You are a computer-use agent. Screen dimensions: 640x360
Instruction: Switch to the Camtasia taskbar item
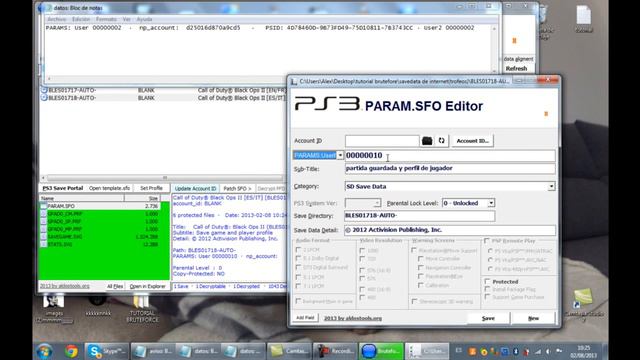point(289,351)
